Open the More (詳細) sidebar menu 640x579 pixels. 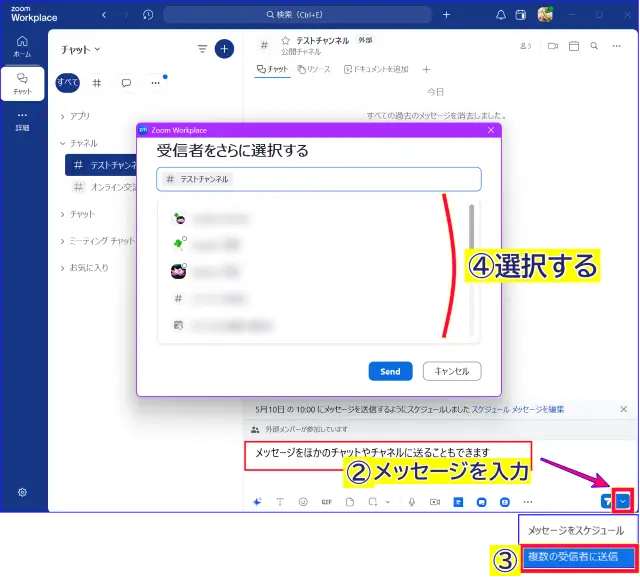coord(22,122)
